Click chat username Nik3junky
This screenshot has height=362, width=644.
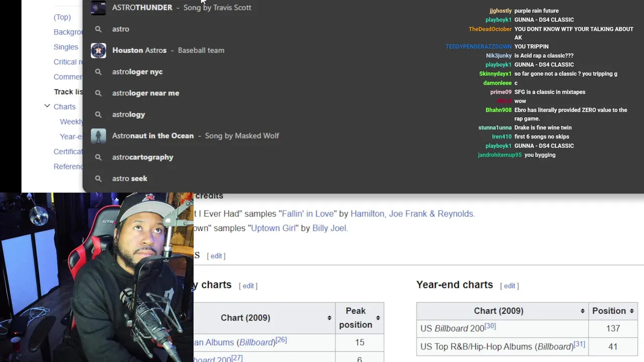(x=499, y=56)
